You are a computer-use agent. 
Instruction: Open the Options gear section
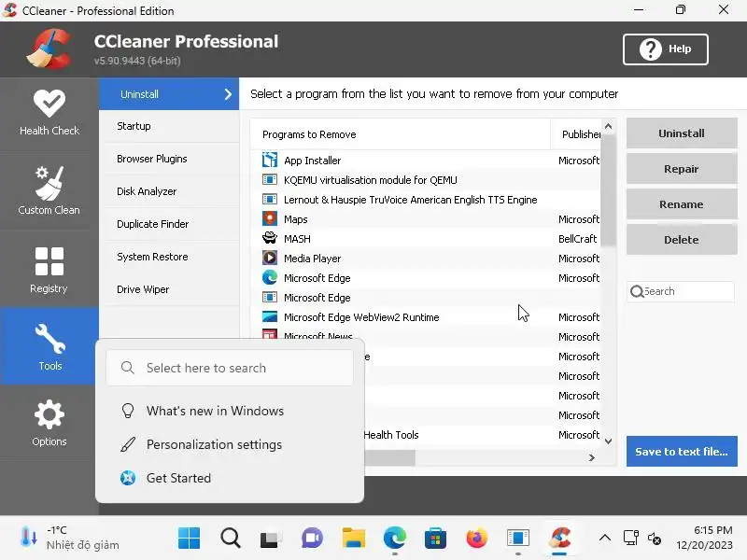tap(49, 423)
